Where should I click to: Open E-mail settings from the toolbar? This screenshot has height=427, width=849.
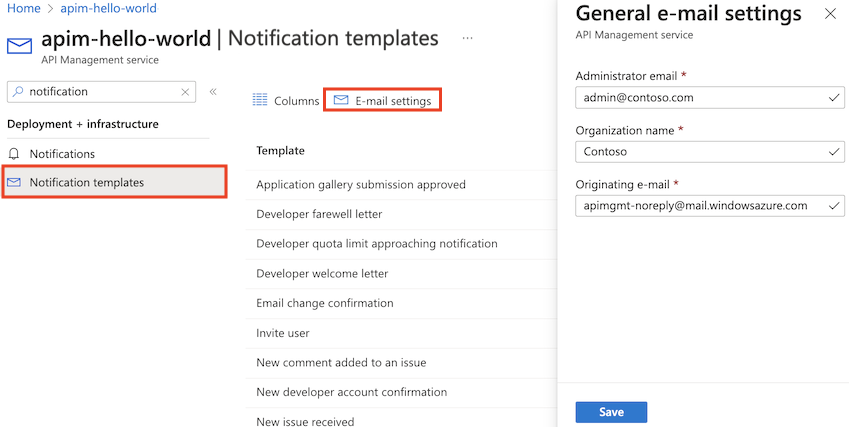383,101
